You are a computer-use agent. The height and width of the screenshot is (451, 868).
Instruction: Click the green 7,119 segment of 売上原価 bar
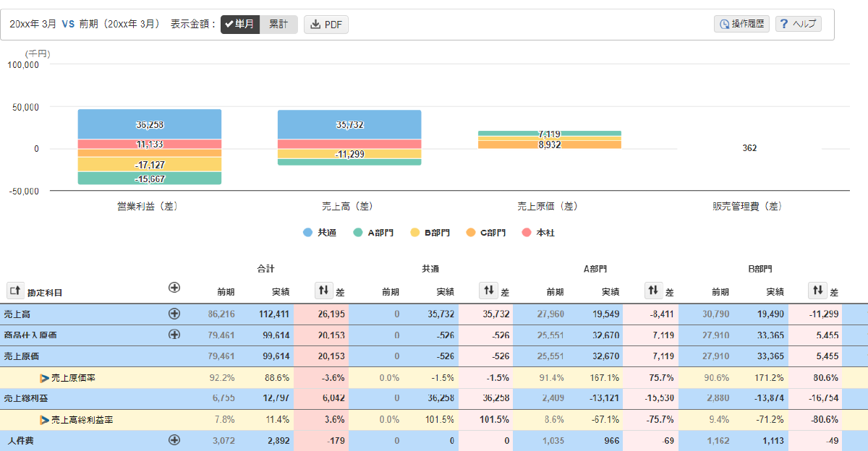[x=549, y=134]
